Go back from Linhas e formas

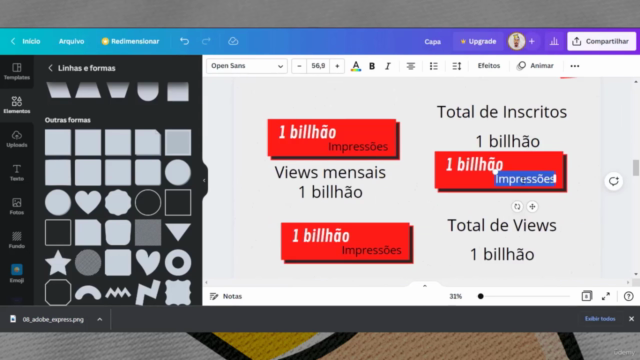(x=50, y=68)
